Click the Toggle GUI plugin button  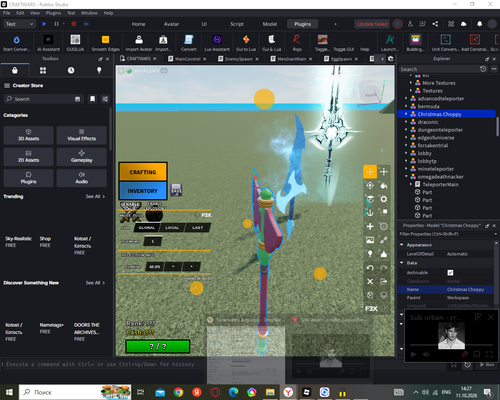click(344, 49)
